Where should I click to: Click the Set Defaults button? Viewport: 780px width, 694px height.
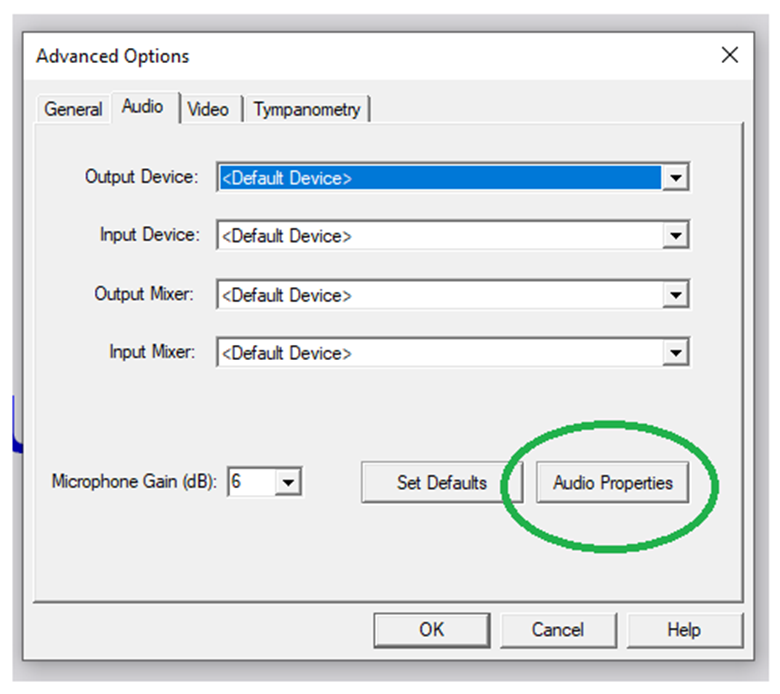(441, 483)
